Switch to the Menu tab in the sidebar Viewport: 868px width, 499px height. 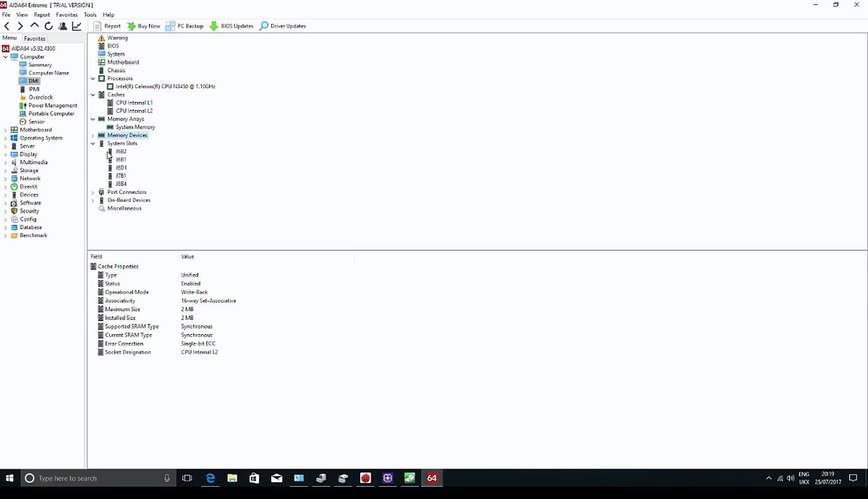pyautogui.click(x=9, y=38)
